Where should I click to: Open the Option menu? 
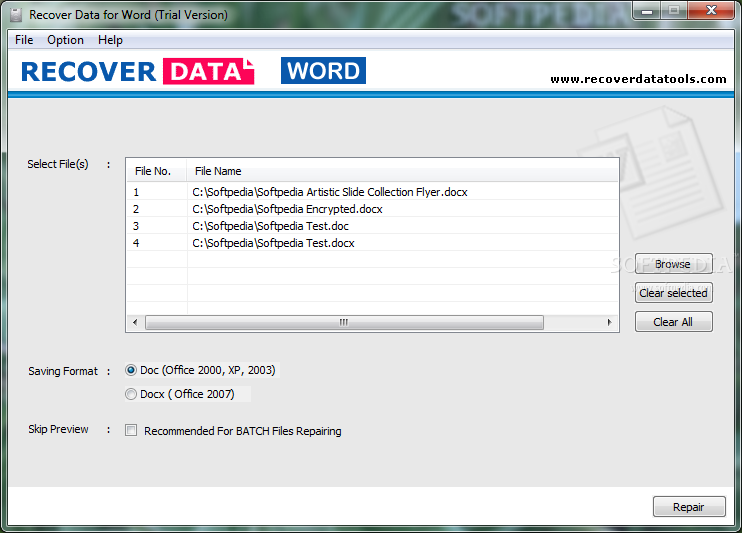[65, 40]
